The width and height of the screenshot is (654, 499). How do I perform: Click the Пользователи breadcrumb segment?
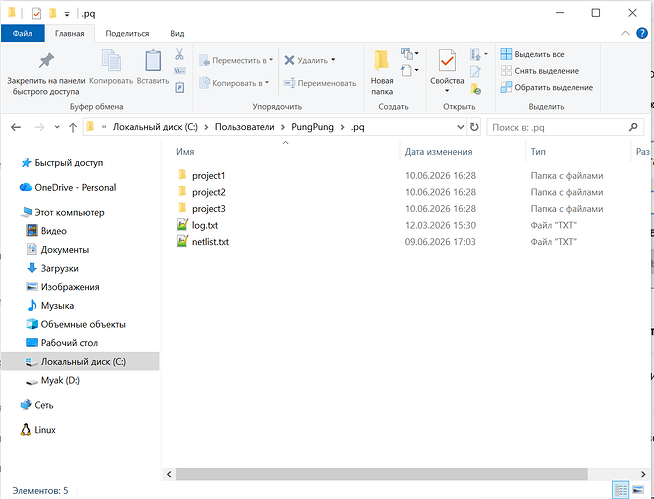[x=244, y=127]
